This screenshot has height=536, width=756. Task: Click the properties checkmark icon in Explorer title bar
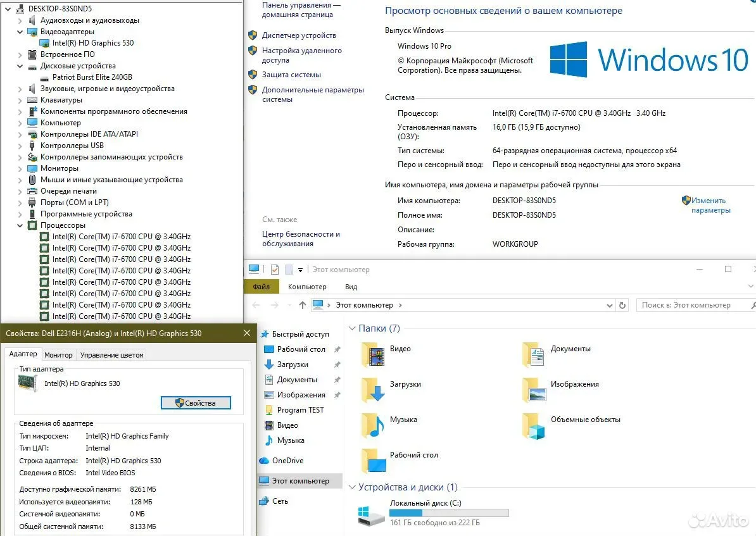pyautogui.click(x=275, y=270)
